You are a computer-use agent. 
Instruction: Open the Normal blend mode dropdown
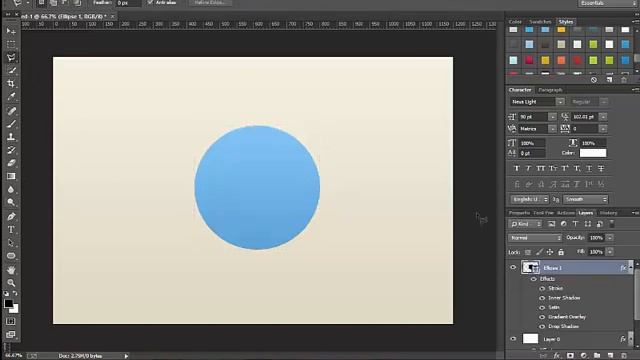tap(535, 238)
